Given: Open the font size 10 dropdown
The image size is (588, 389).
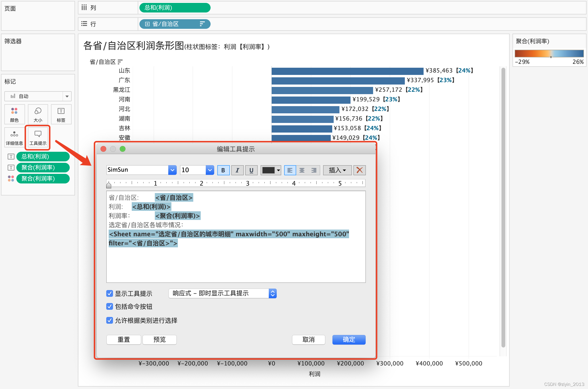Looking at the screenshot, I should [x=210, y=170].
